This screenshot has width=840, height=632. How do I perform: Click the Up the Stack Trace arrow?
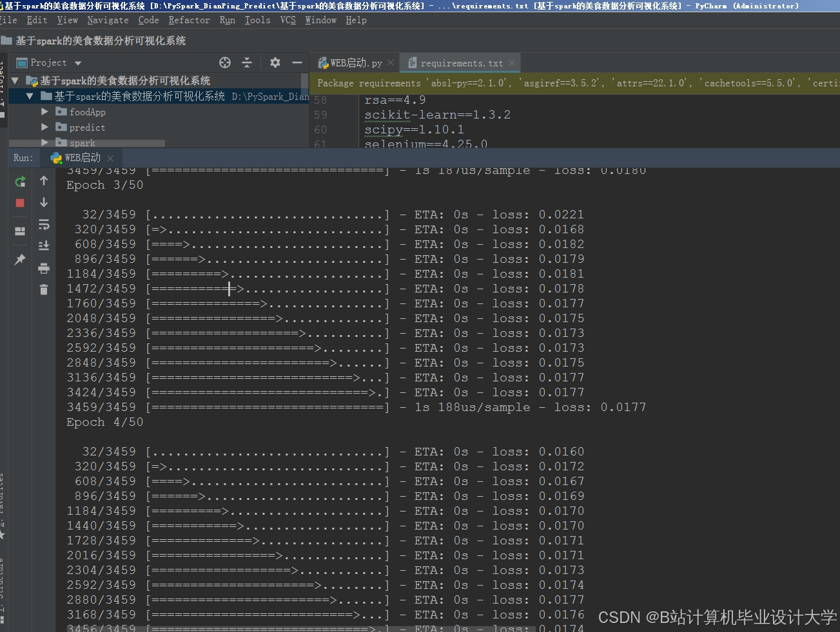tap(44, 182)
